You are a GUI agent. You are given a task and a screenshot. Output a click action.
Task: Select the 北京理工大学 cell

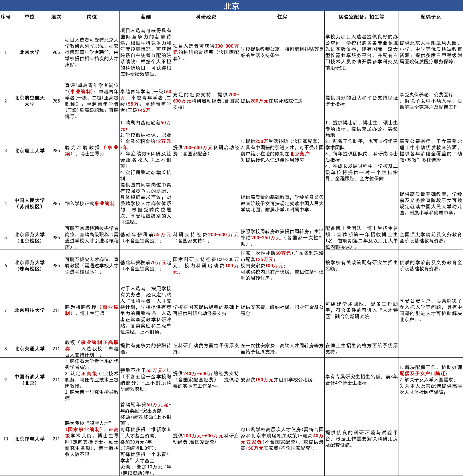[29, 150]
